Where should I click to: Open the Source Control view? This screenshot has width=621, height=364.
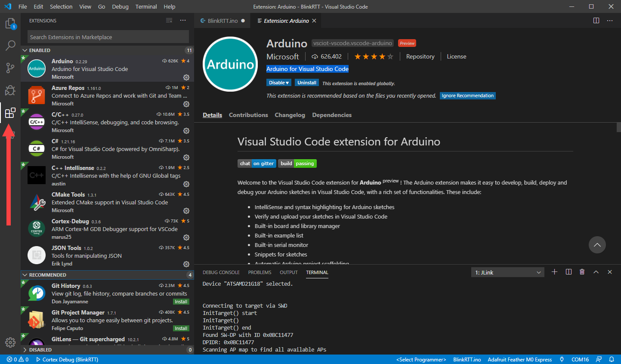coord(10,68)
